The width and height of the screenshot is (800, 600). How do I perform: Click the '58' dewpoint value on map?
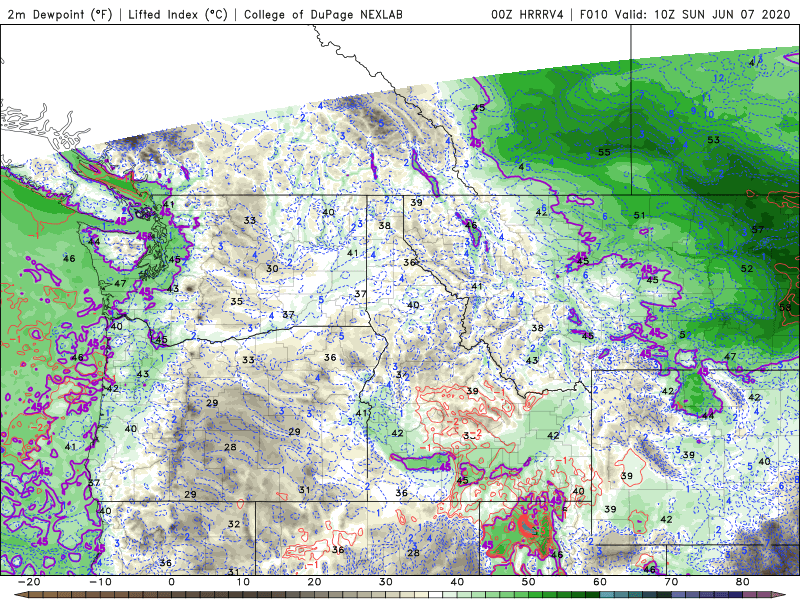[x=785, y=307]
